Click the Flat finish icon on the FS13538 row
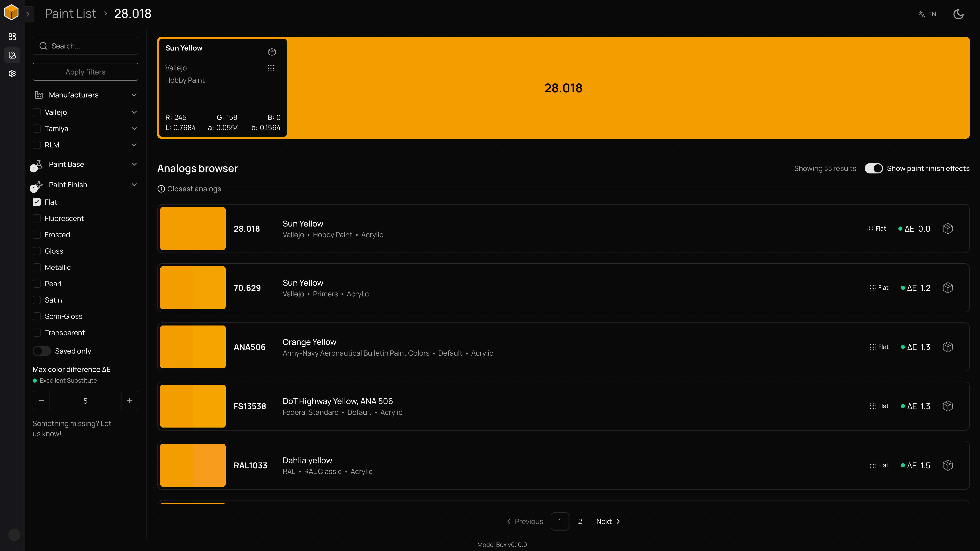 point(873,406)
